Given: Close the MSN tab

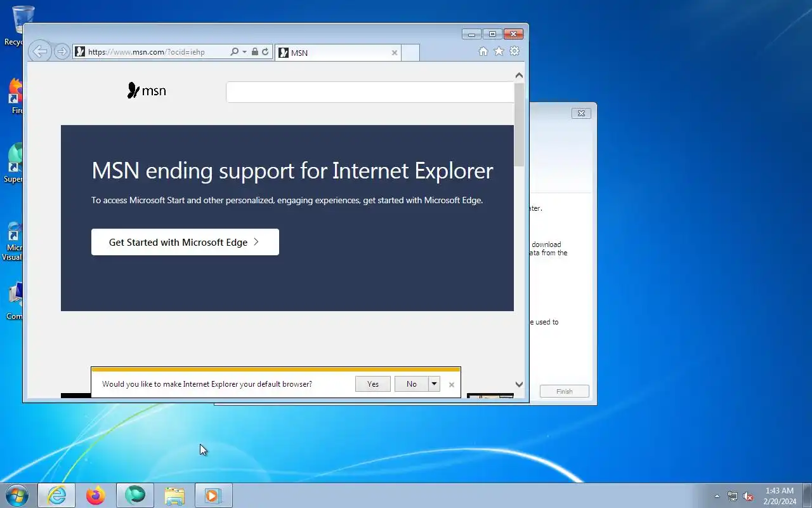Looking at the screenshot, I should (394, 53).
